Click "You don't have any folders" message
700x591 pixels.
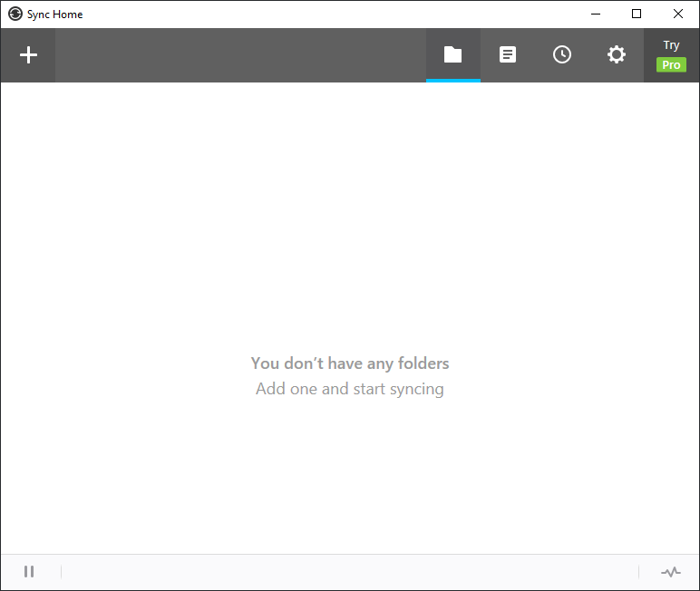[350, 363]
